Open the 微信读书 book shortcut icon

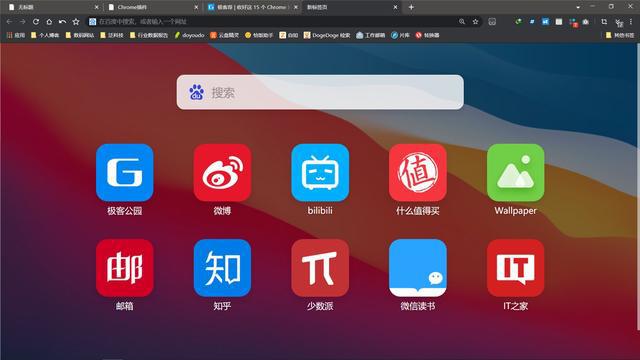[418, 268]
